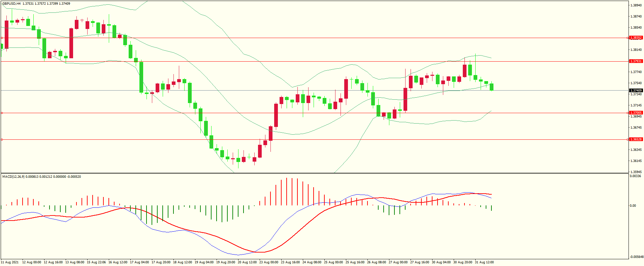Click the left handle of the 1.36528 line
The image size is (644, 266).
pos(2,139)
